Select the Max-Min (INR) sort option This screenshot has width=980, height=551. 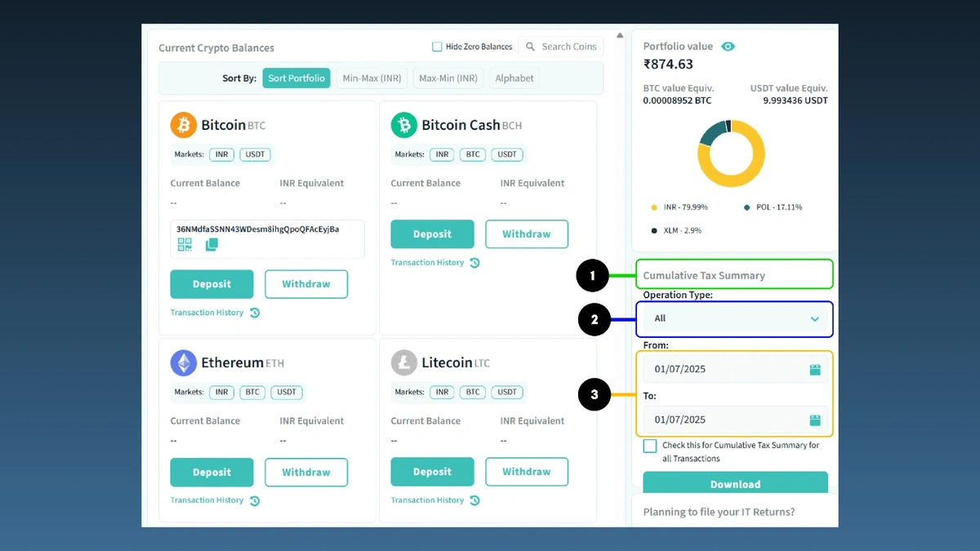(448, 78)
